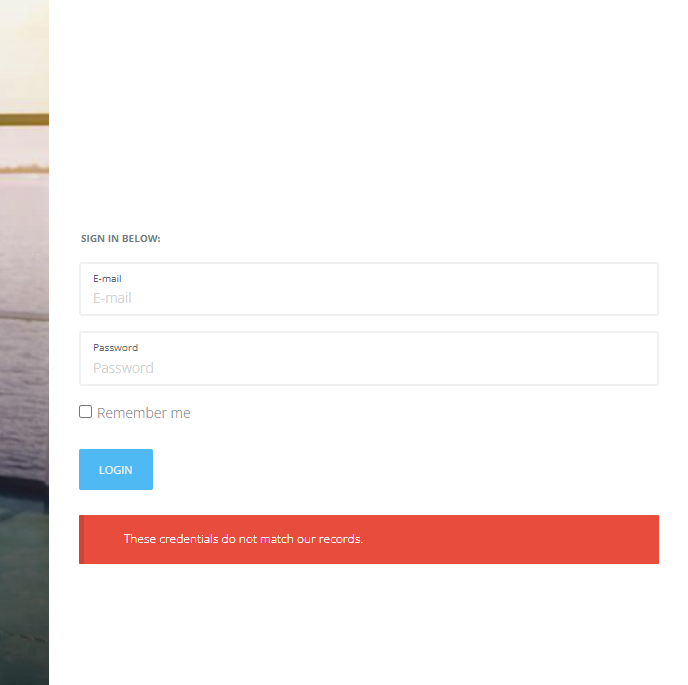Viewport: 688px width, 685px height.
Task: Click the Remember me label text
Action: click(x=143, y=413)
